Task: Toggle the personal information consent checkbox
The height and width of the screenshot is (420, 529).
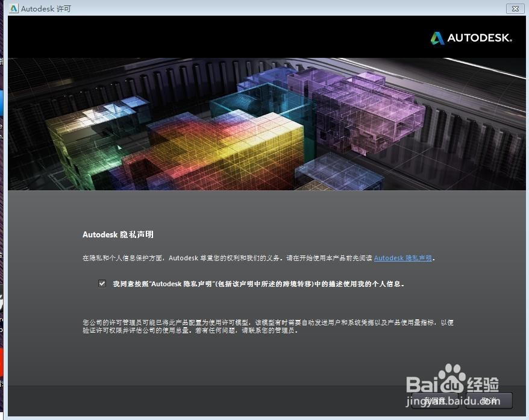Action: pos(102,283)
